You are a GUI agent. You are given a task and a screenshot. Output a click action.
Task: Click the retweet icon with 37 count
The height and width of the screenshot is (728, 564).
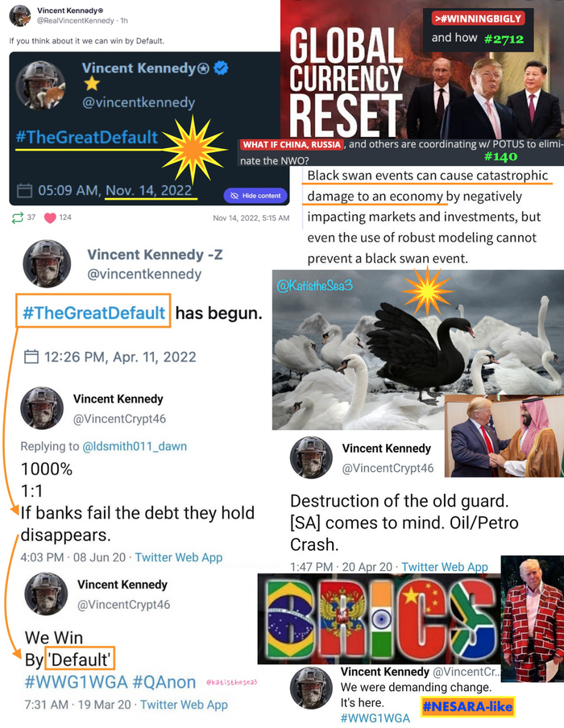17,217
